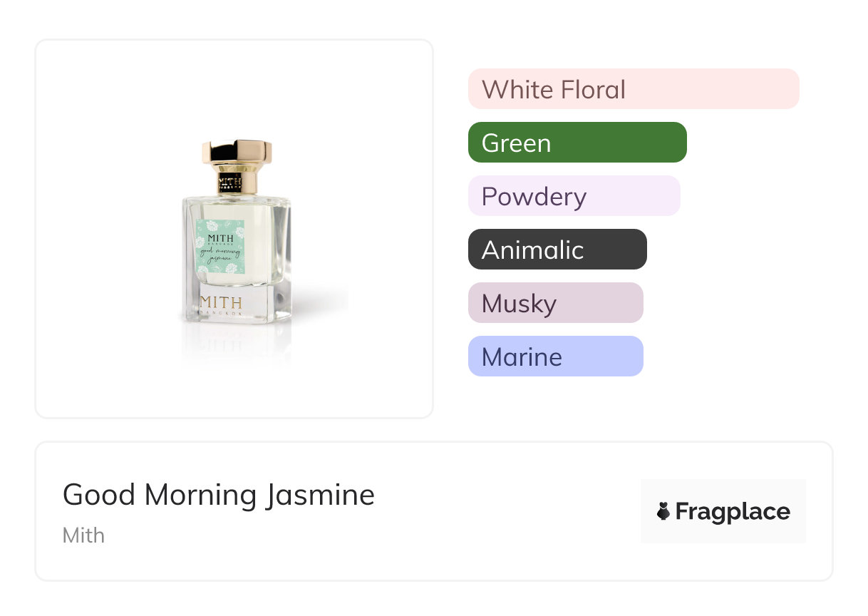Select the Green accord bar
Image resolution: width=868 pixels, height=616 pixels.
tap(577, 143)
